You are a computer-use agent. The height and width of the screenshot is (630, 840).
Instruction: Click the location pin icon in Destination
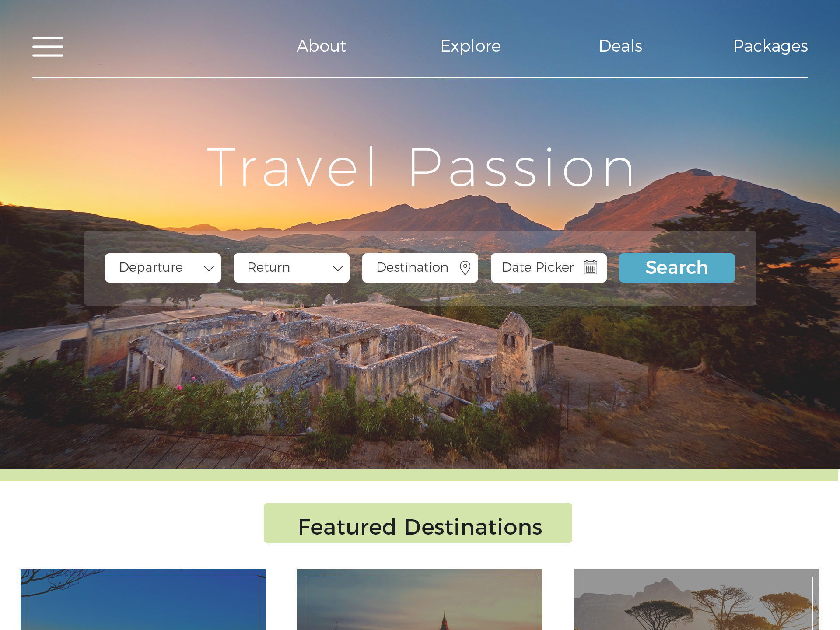[x=465, y=268]
